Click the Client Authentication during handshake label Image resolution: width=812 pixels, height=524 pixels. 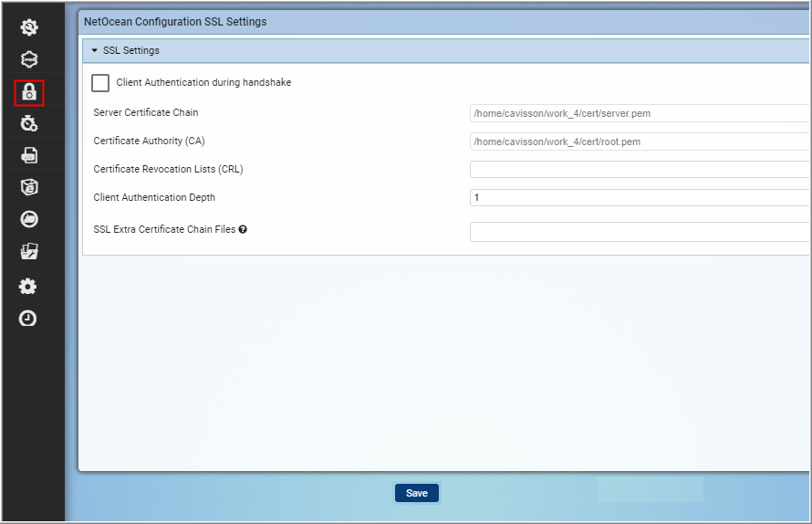tap(203, 82)
